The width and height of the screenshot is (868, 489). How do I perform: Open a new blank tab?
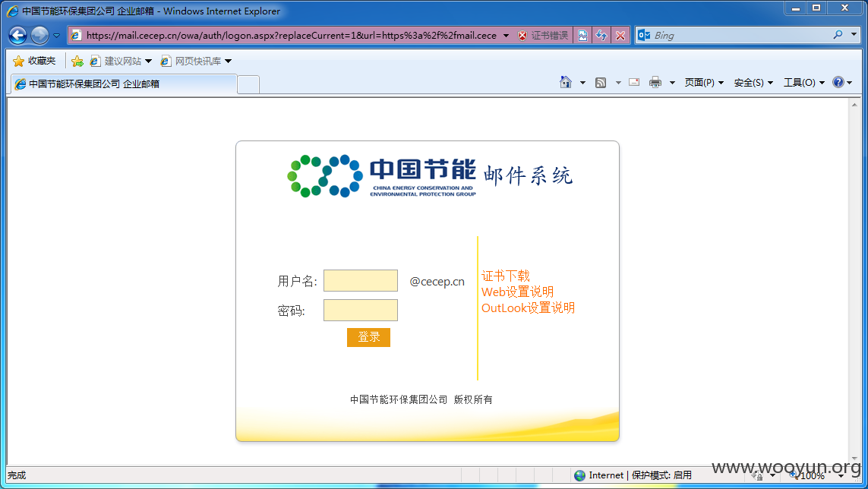point(248,85)
